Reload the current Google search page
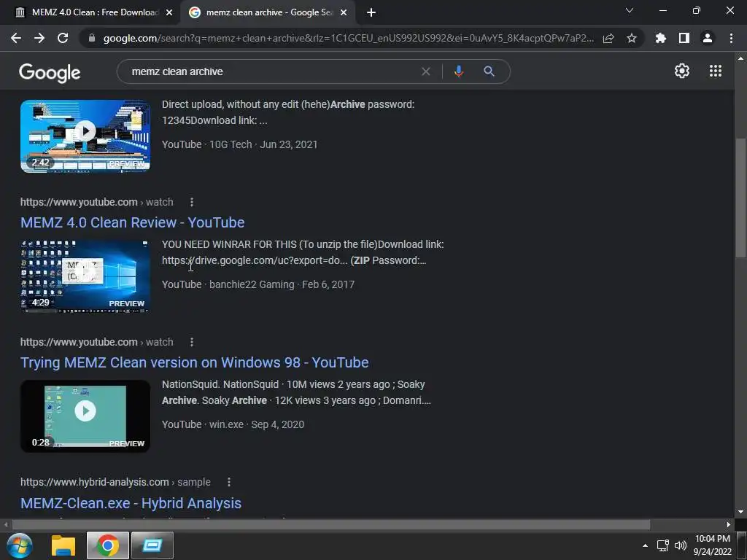The image size is (747, 560). [x=63, y=38]
